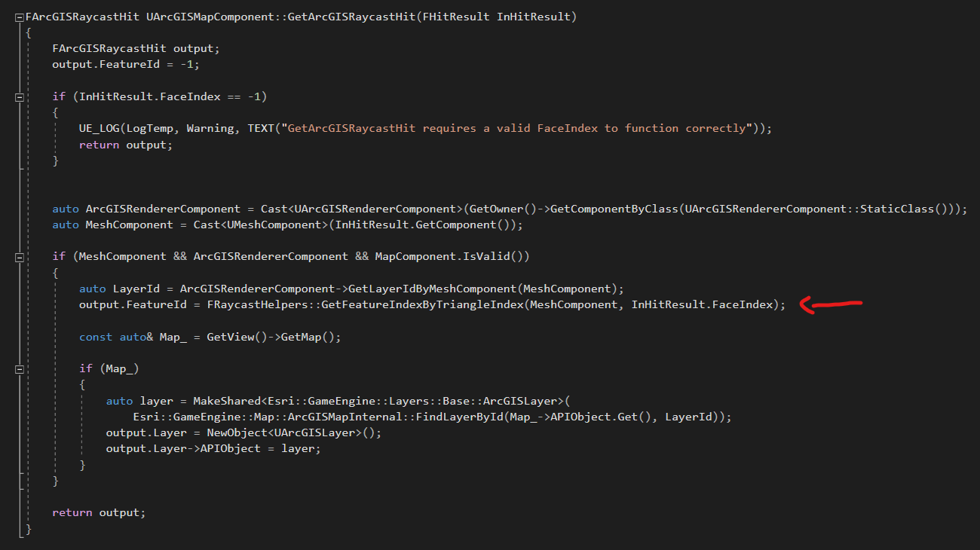Collapse the GetArcGISRaycastHit function definition
The width and height of the screenshot is (980, 550).
click(x=20, y=17)
